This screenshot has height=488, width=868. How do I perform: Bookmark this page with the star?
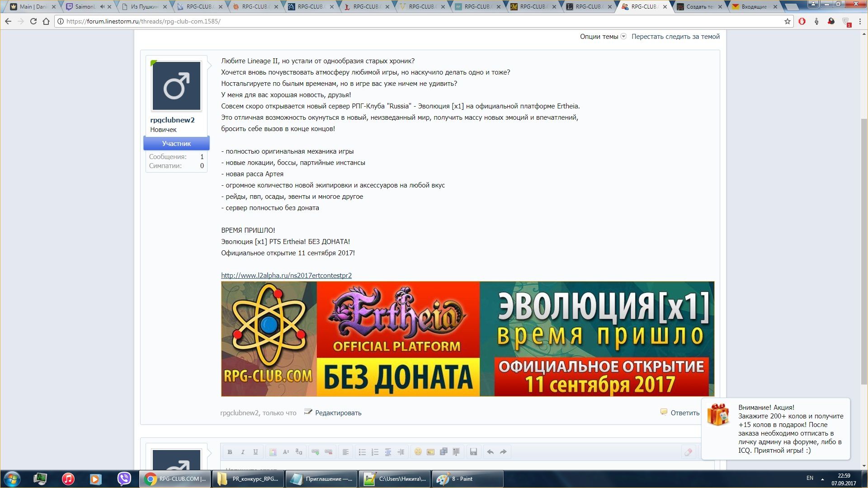[x=788, y=21]
